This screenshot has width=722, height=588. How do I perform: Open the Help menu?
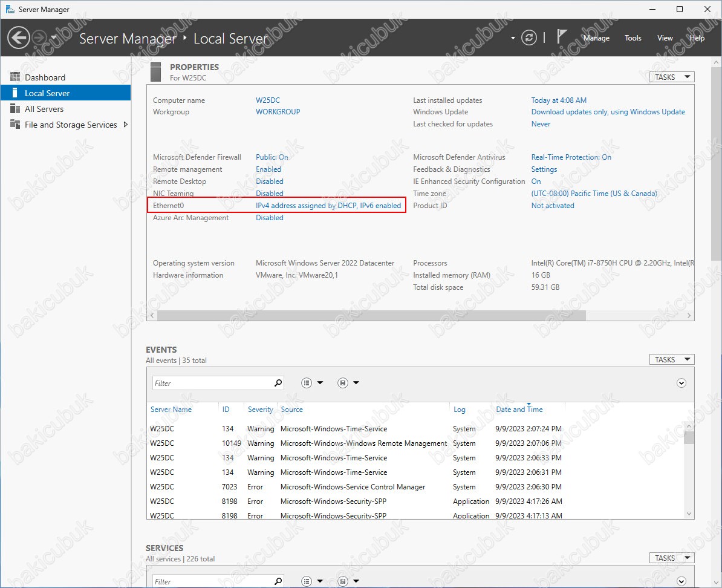697,38
